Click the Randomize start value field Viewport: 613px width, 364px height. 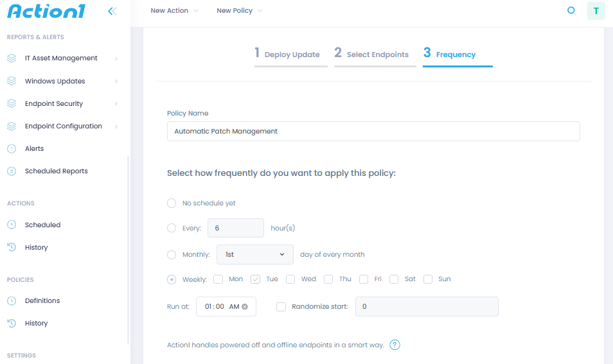(x=427, y=307)
